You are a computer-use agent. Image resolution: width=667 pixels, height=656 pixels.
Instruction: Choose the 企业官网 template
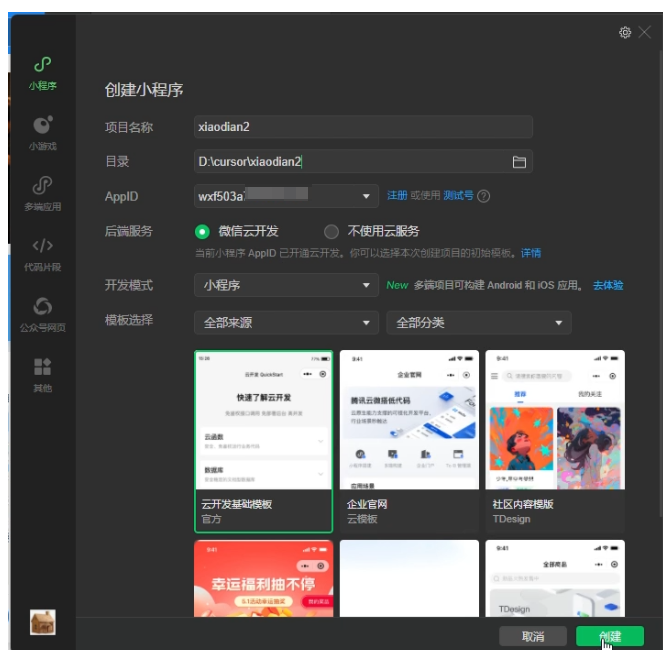(409, 441)
